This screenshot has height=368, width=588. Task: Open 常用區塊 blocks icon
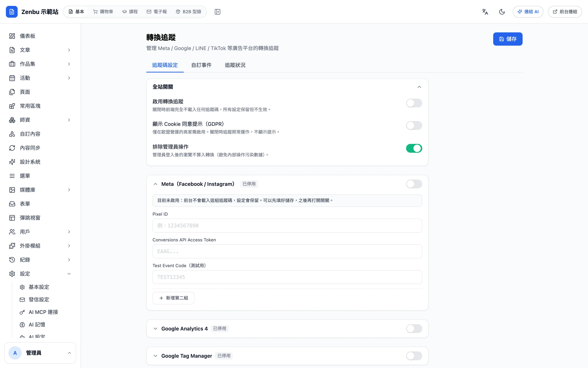tap(12, 106)
